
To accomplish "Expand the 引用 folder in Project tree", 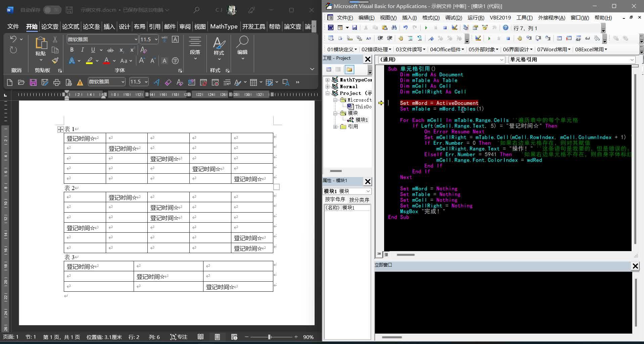I will click(x=335, y=127).
